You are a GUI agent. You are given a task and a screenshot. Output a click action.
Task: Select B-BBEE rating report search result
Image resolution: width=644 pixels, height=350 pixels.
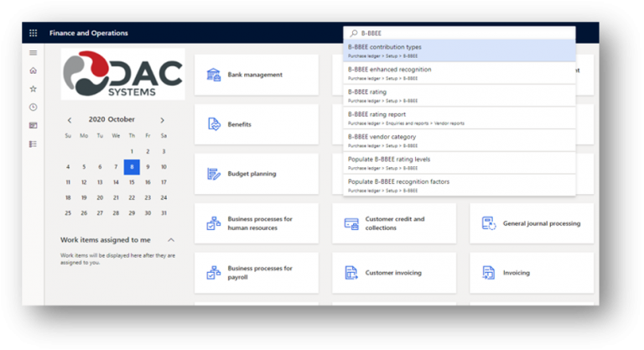coord(459,118)
